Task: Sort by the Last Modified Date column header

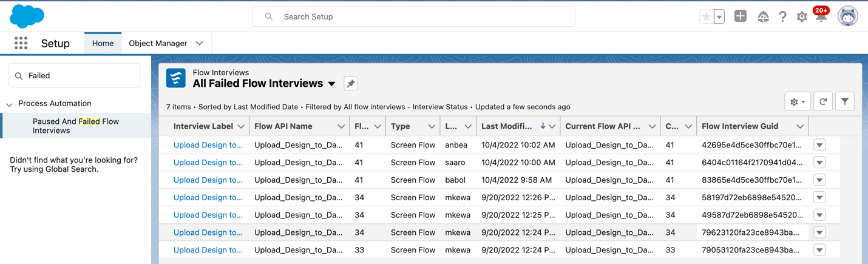Action: tap(507, 126)
